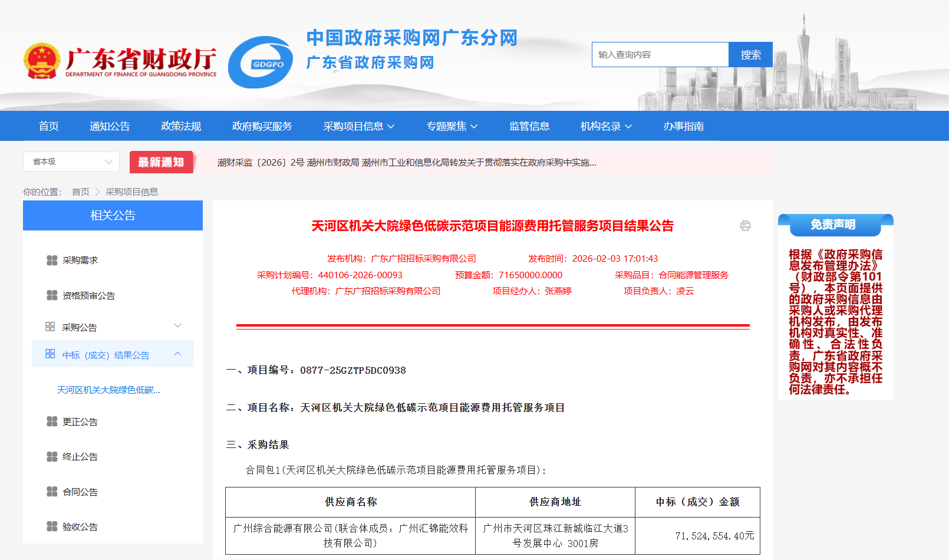Open the 专题聚焦 menu in navbar
This screenshot has width=949, height=560.
click(x=452, y=126)
